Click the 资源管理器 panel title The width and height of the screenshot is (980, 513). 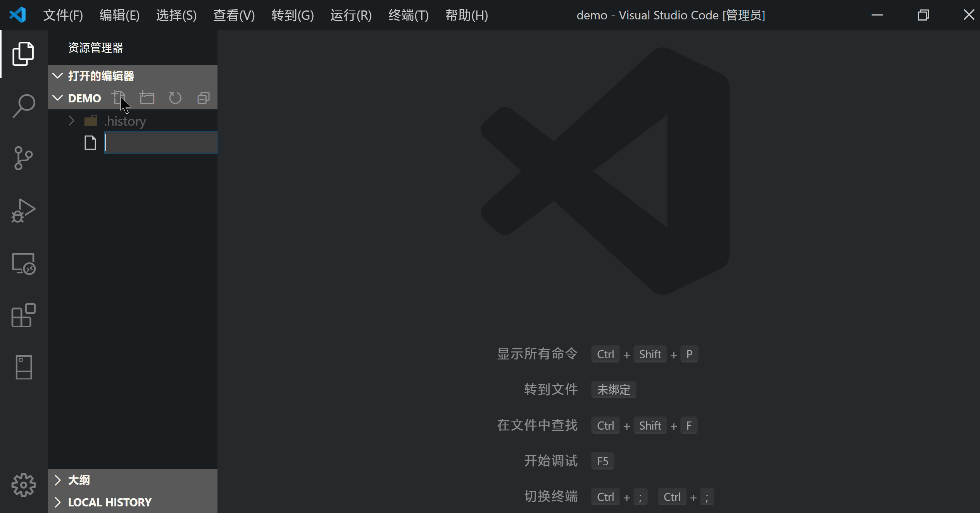95,48
